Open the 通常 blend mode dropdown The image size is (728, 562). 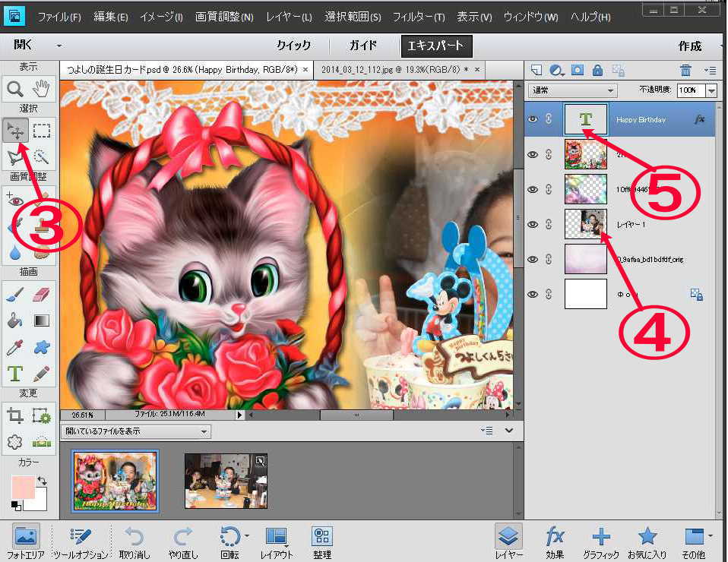(572, 90)
